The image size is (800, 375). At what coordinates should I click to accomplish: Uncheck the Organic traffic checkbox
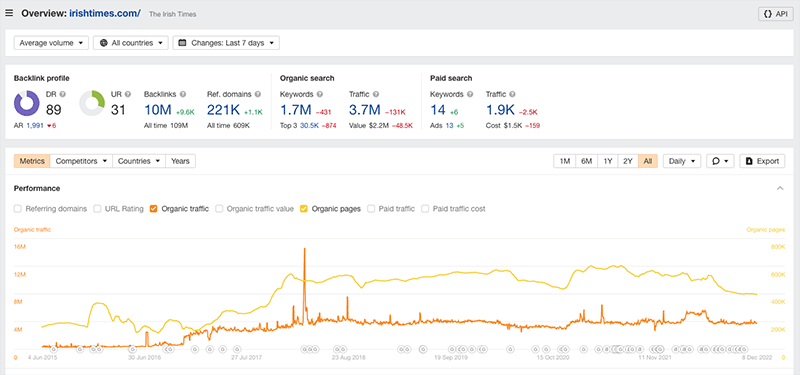click(154, 209)
